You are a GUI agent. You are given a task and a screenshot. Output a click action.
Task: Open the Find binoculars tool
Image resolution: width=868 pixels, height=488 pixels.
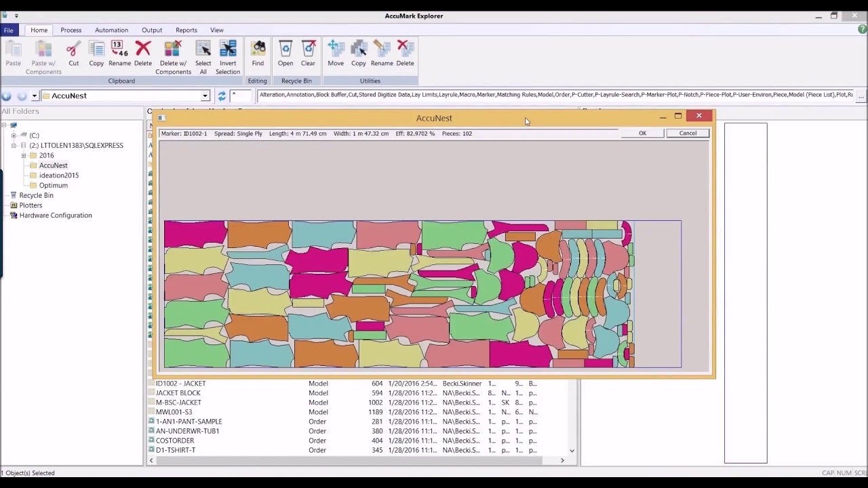pyautogui.click(x=258, y=49)
